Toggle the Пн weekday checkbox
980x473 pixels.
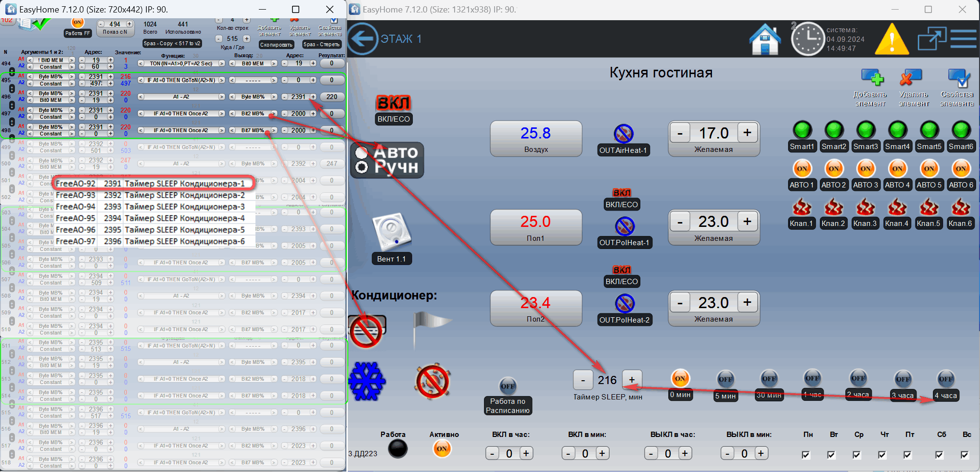(806, 454)
